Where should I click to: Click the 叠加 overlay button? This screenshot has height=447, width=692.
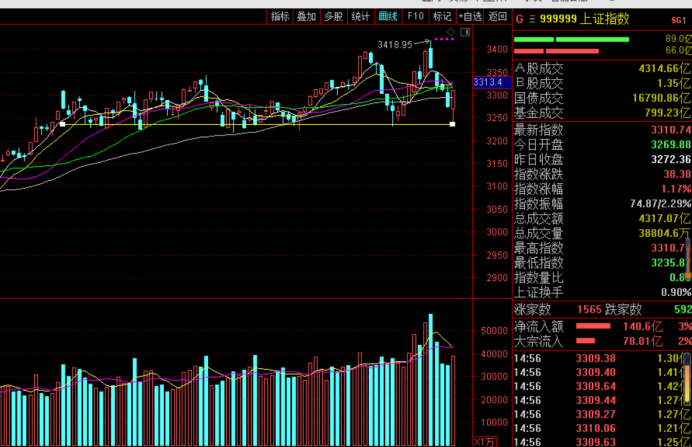tap(306, 17)
